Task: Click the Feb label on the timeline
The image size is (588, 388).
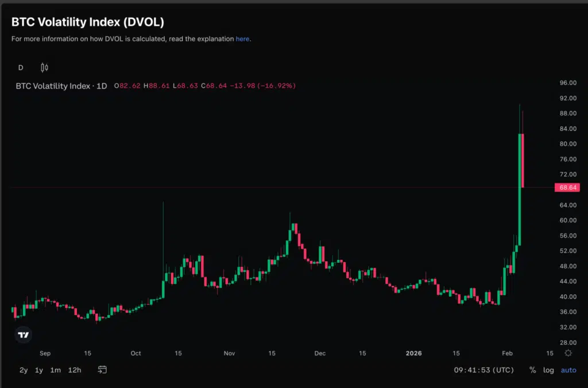Action: point(508,354)
